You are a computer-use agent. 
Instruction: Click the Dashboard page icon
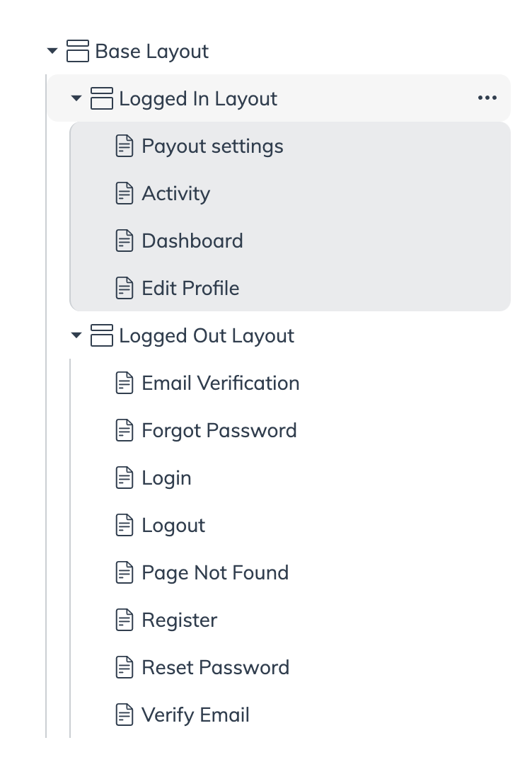tap(125, 241)
